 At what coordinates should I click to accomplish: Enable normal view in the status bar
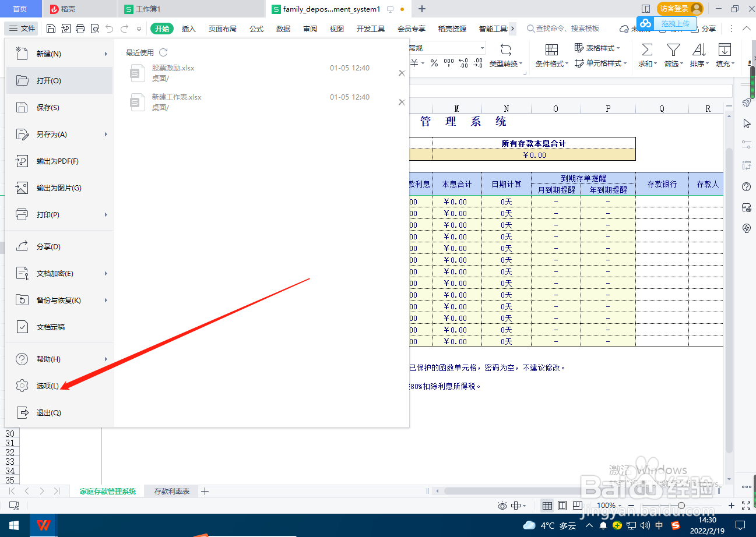tap(547, 506)
